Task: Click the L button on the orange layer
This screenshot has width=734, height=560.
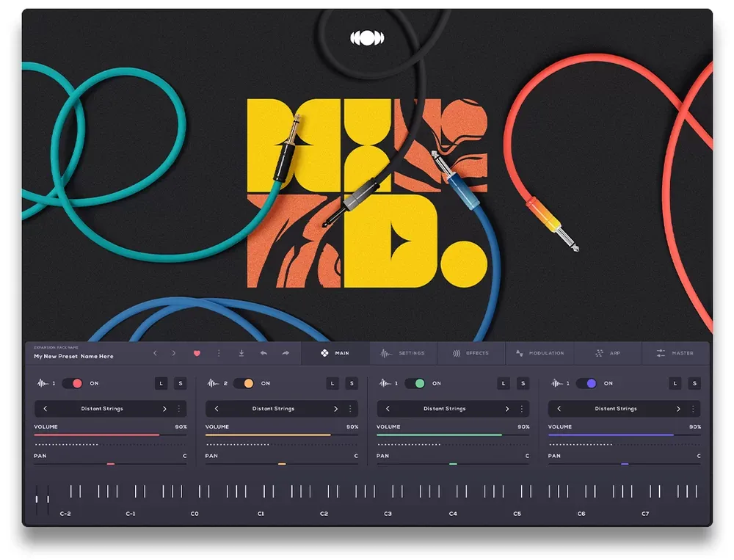Action: 333,383
